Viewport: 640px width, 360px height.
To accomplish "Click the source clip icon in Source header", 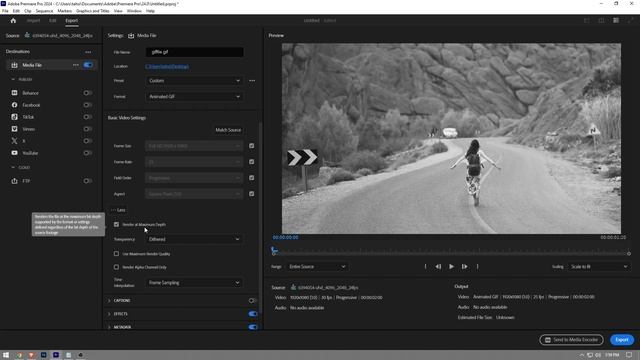I will (x=27, y=36).
